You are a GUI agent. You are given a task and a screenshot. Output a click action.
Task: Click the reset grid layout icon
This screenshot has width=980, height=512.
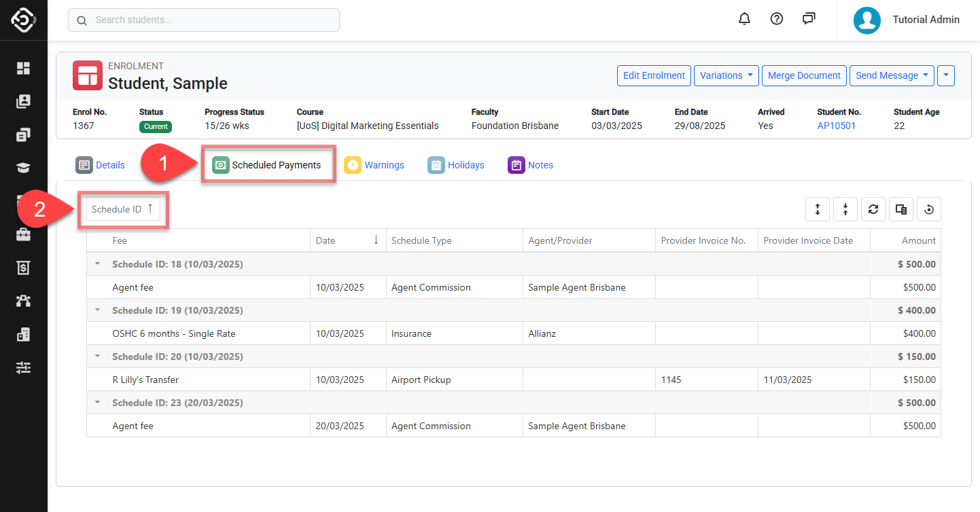(x=929, y=210)
